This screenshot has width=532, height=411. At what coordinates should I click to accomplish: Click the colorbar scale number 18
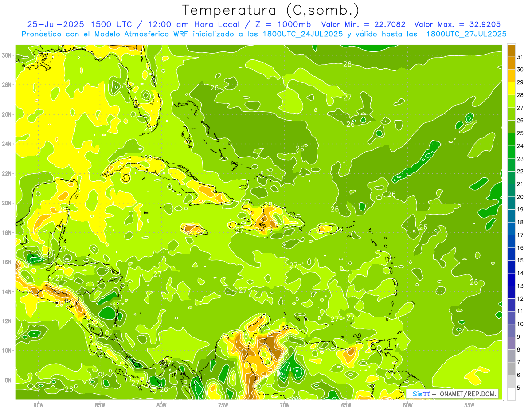(520, 222)
